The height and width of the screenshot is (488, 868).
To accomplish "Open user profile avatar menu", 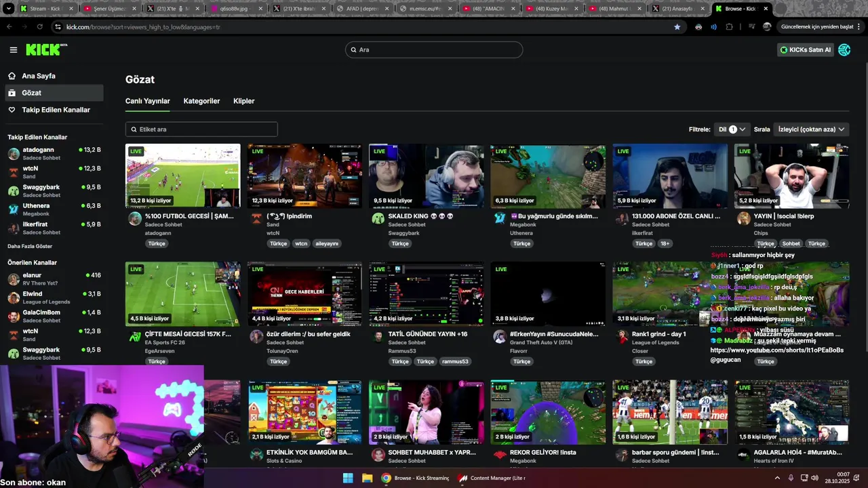I will coord(844,49).
